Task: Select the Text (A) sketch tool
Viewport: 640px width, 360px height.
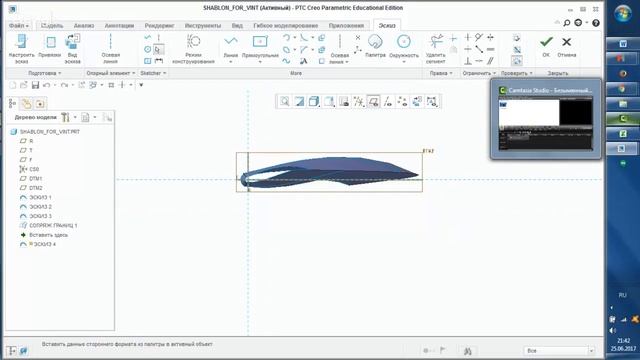Action: [303, 61]
